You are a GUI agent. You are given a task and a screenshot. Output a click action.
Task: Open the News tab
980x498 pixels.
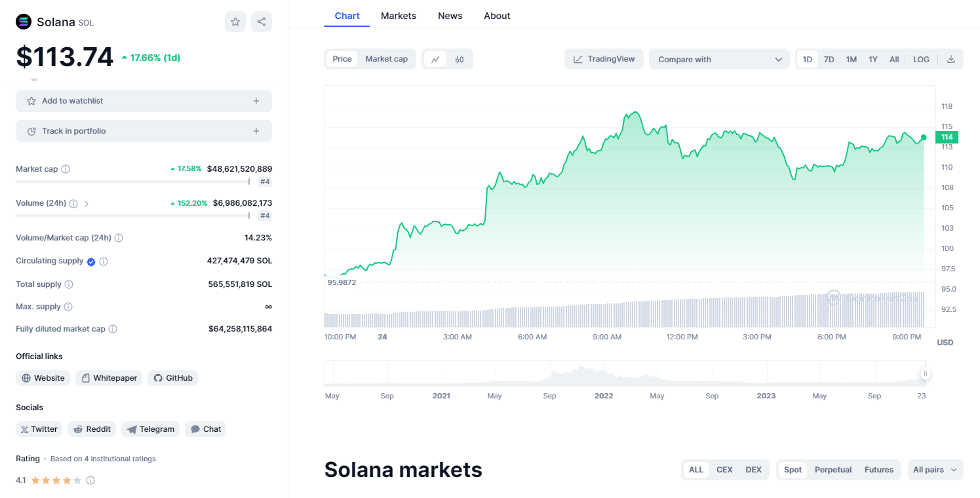pos(450,16)
